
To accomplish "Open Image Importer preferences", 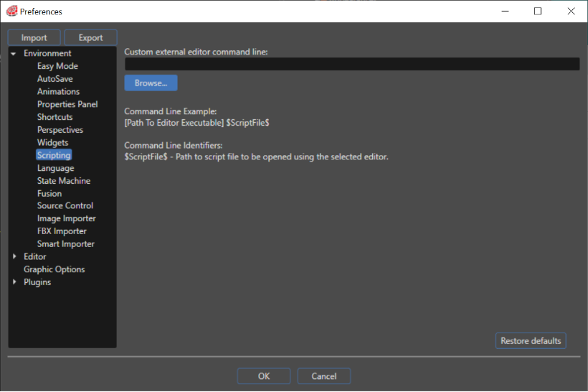I will tap(67, 218).
